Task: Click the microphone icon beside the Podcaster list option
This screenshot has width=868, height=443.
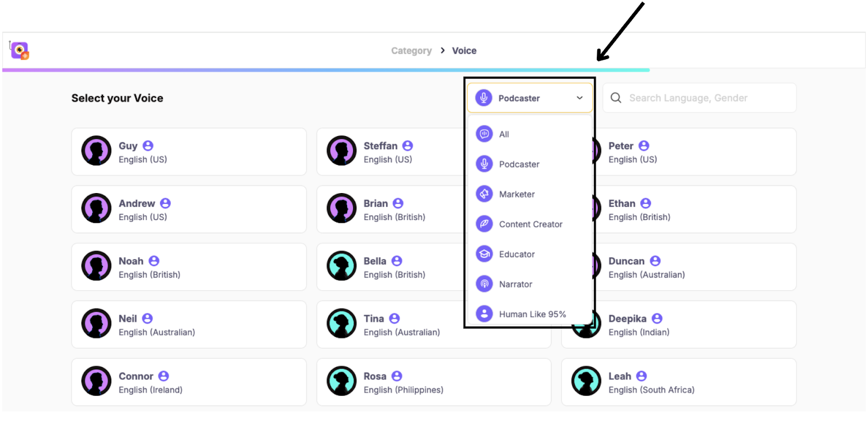Action: point(484,163)
